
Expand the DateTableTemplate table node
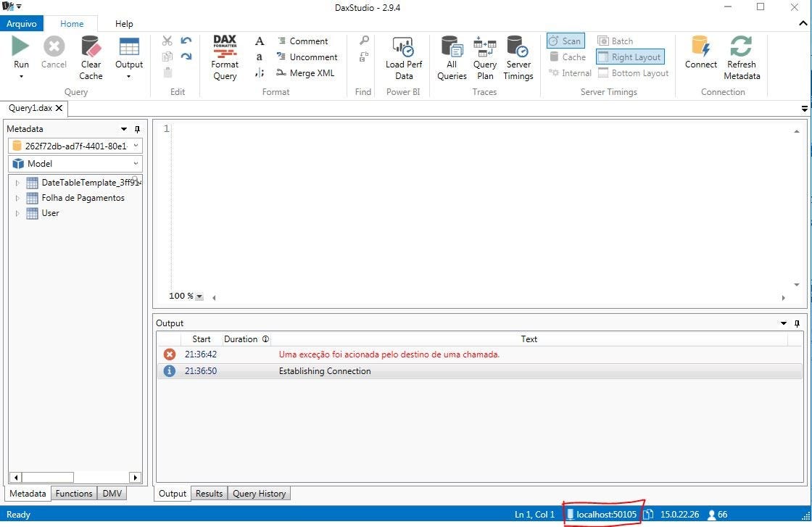[x=17, y=183]
